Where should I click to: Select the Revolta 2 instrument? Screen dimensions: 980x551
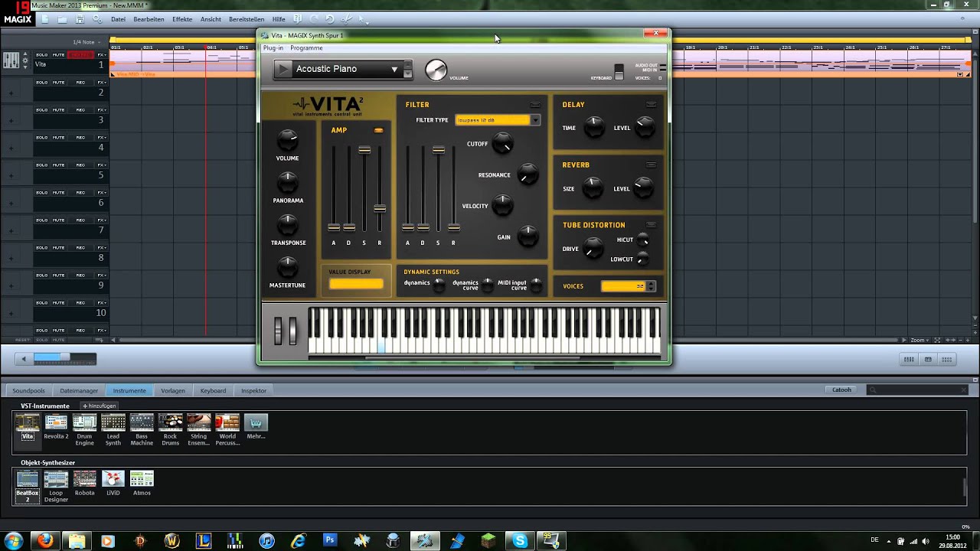pos(56,422)
